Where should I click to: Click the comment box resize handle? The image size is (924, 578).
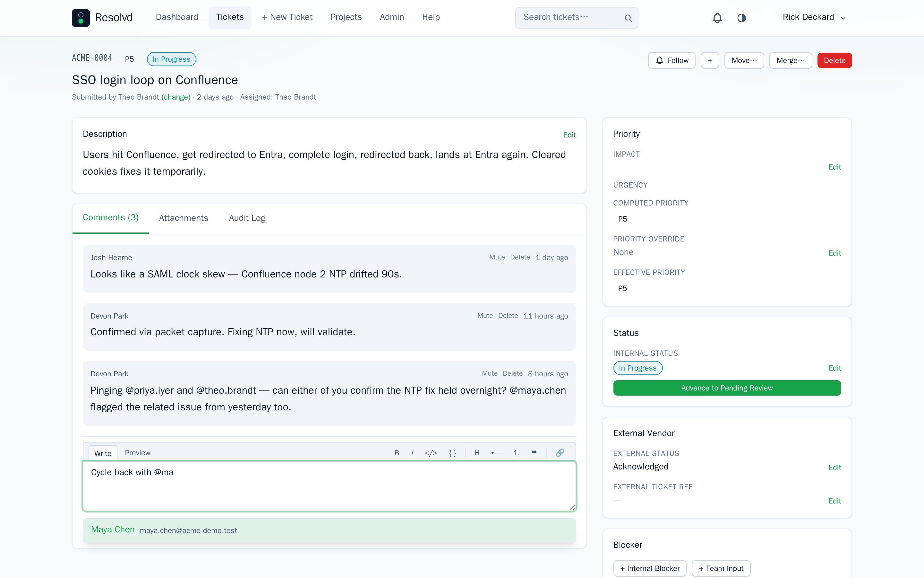pyautogui.click(x=572, y=507)
